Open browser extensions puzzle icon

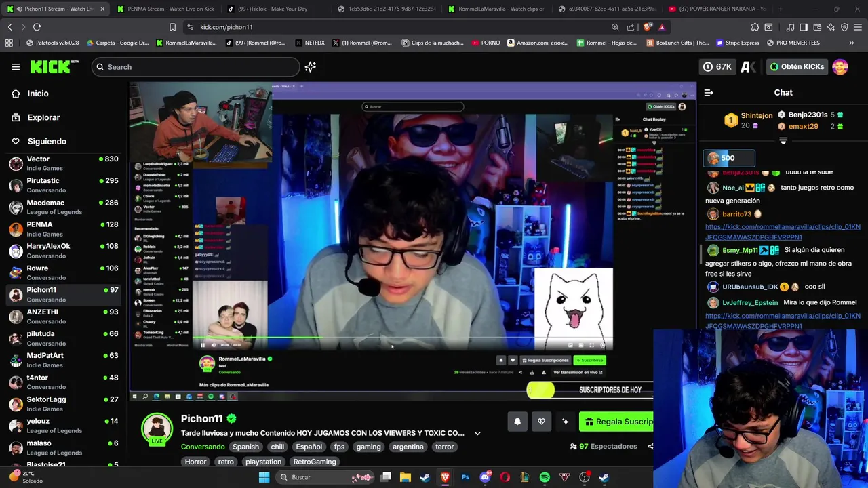(x=755, y=27)
